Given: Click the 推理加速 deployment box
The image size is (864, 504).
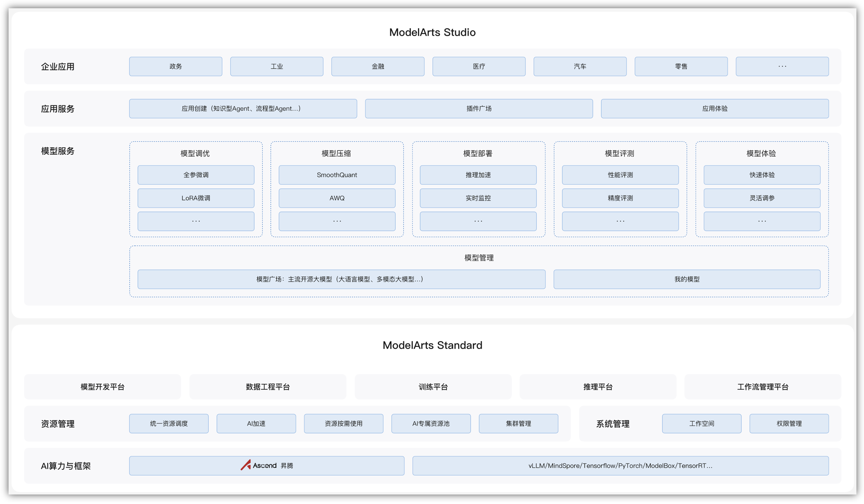Looking at the screenshot, I should 478,175.
